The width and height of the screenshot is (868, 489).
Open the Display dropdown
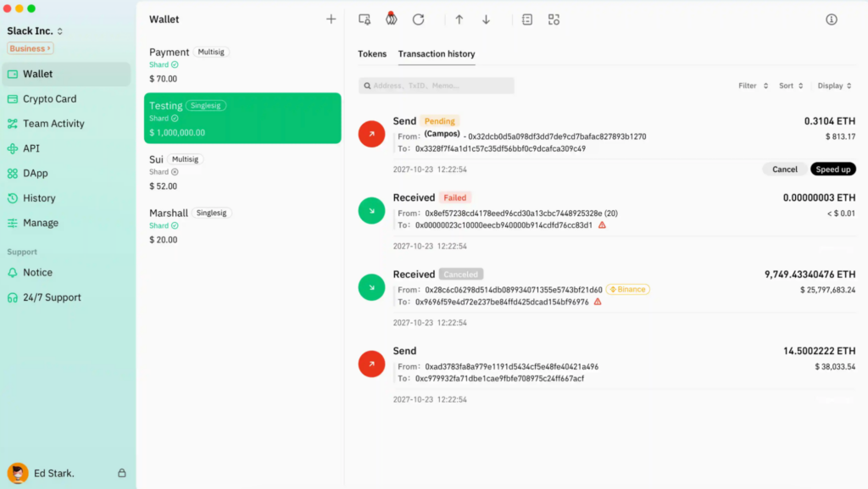pyautogui.click(x=835, y=86)
